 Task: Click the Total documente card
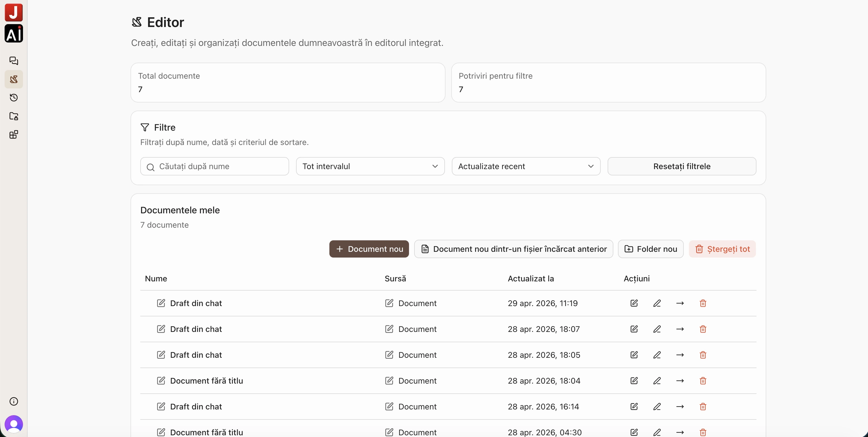coord(288,82)
